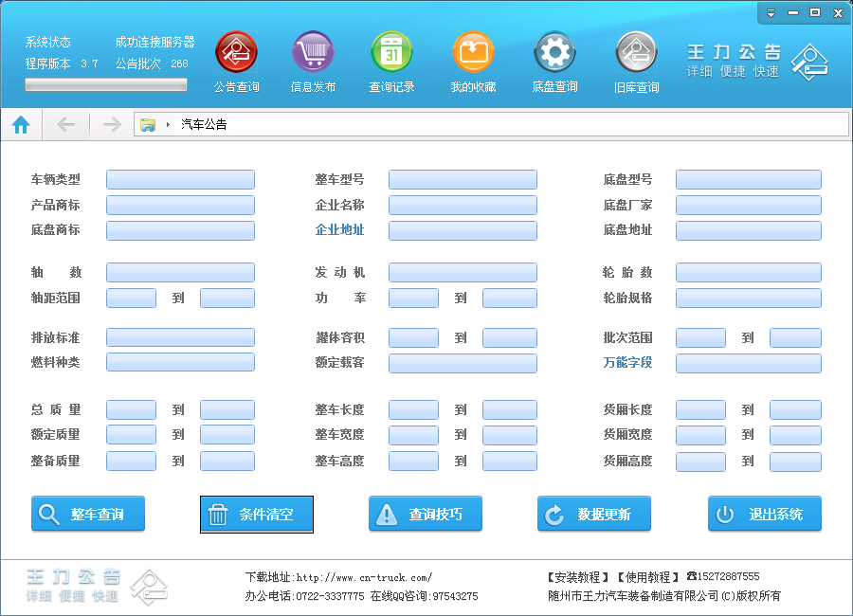Click the 数据更新 refresh button
853x616 pixels.
[593, 515]
